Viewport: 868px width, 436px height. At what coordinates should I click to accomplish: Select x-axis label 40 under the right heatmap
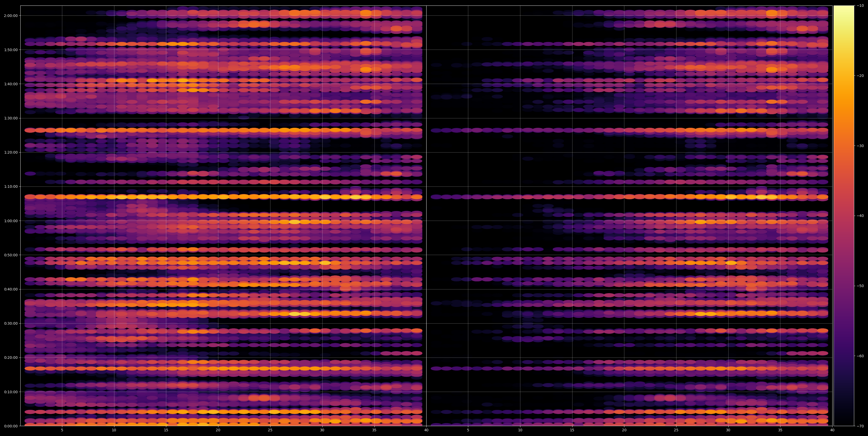832,430
